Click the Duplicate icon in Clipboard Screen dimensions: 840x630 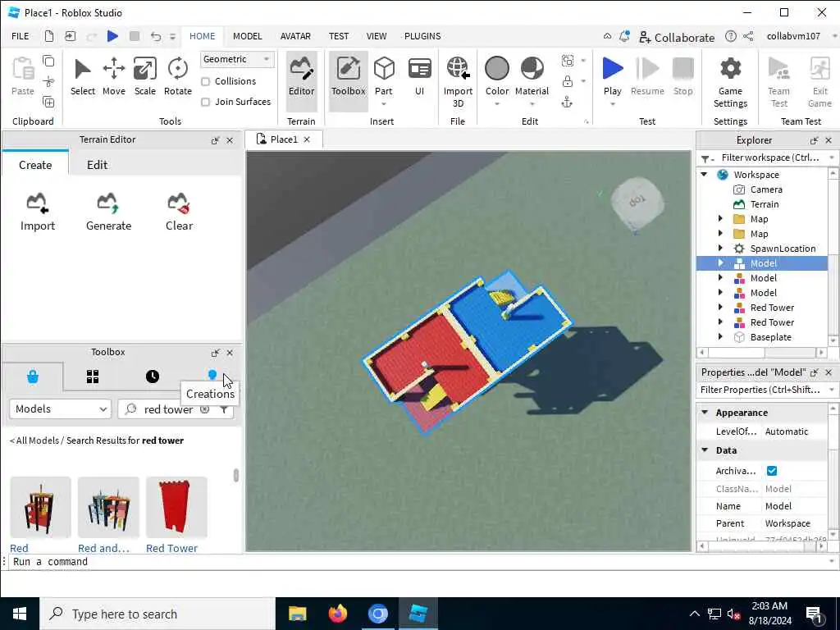[x=48, y=102]
